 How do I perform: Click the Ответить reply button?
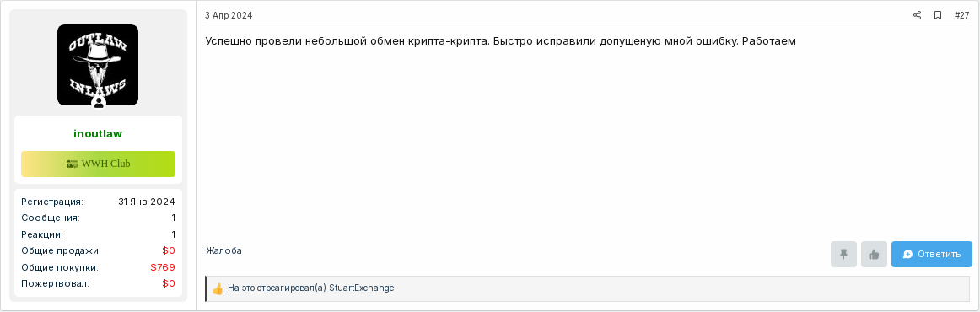click(x=931, y=254)
